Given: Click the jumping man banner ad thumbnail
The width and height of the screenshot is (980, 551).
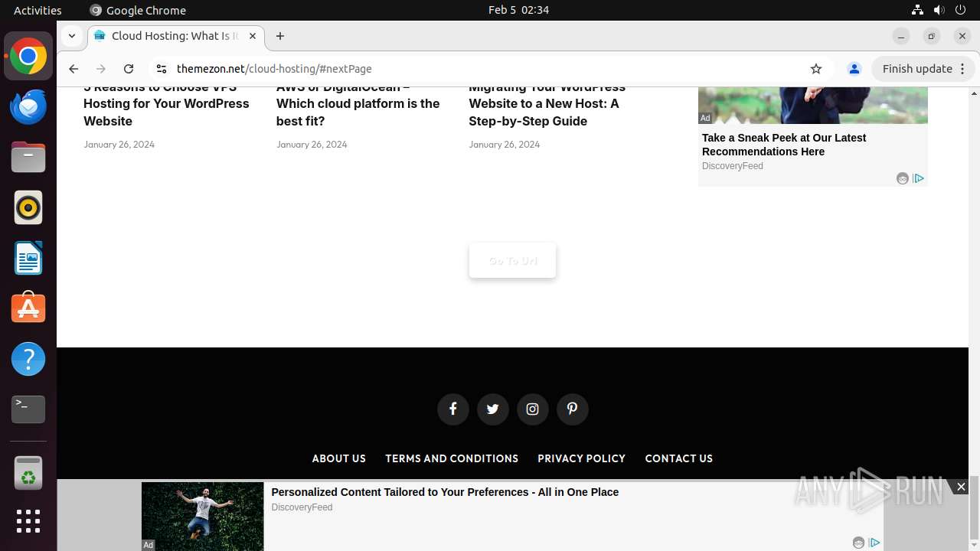Looking at the screenshot, I should pos(202,516).
